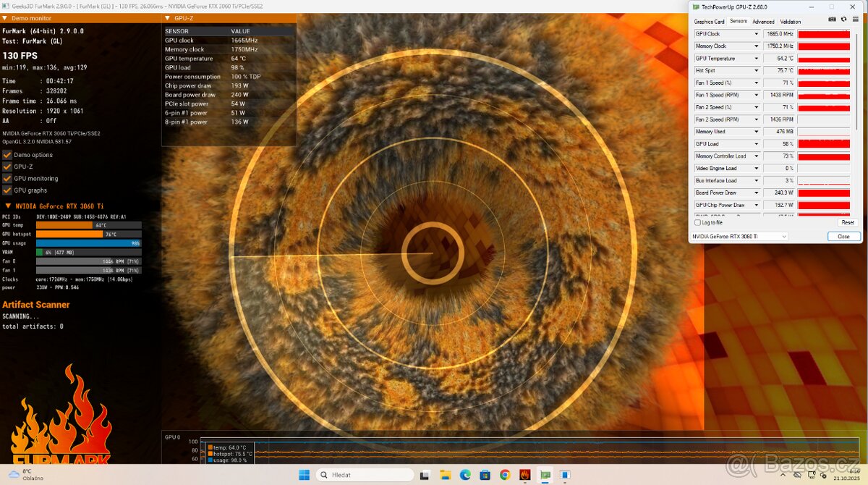Click the Close button in GPU-Z
This screenshot has width=868, height=485.
[x=843, y=236]
